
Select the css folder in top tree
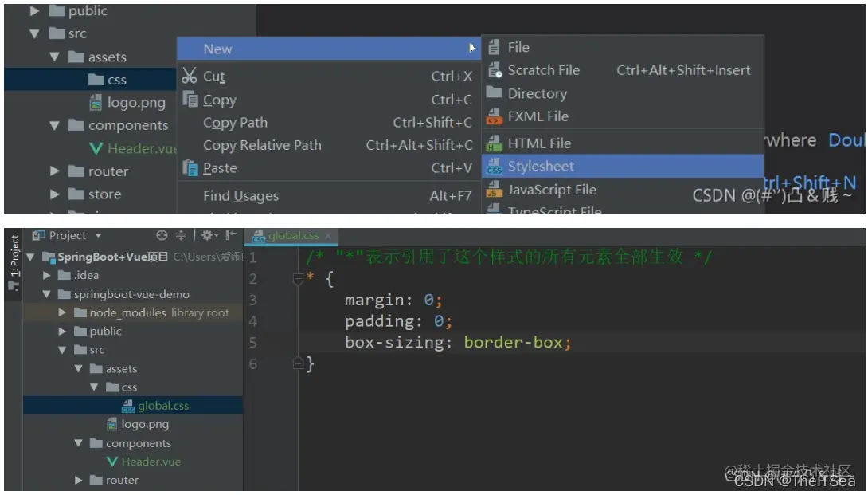(x=91, y=79)
